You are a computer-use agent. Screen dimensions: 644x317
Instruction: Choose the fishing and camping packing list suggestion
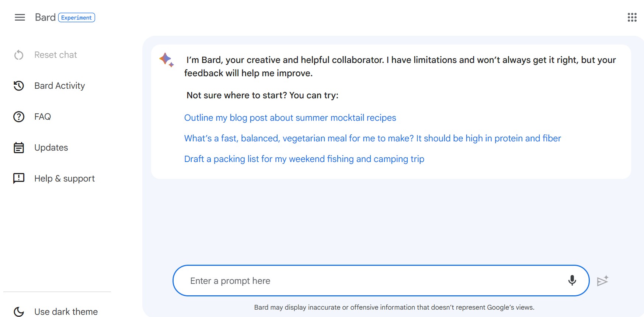(x=304, y=159)
